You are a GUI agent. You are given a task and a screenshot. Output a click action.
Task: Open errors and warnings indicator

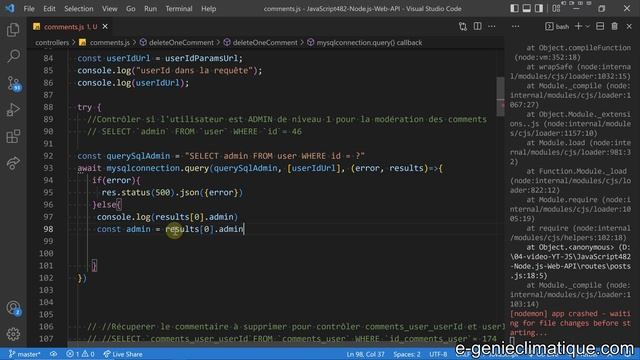click(x=80, y=354)
